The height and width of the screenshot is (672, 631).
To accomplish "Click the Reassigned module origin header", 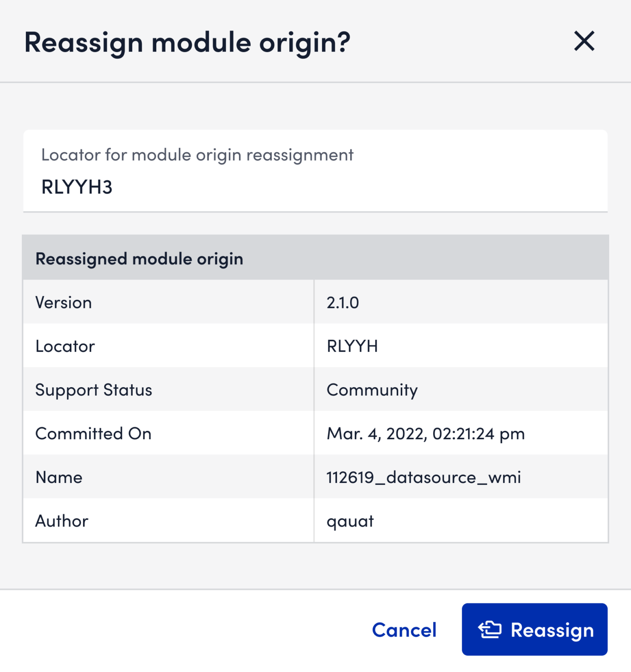I will pyautogui.click(x=139, y=259).
